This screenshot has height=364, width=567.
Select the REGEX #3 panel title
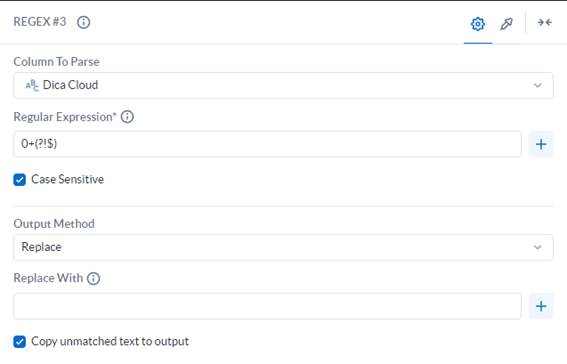point(40,22)
